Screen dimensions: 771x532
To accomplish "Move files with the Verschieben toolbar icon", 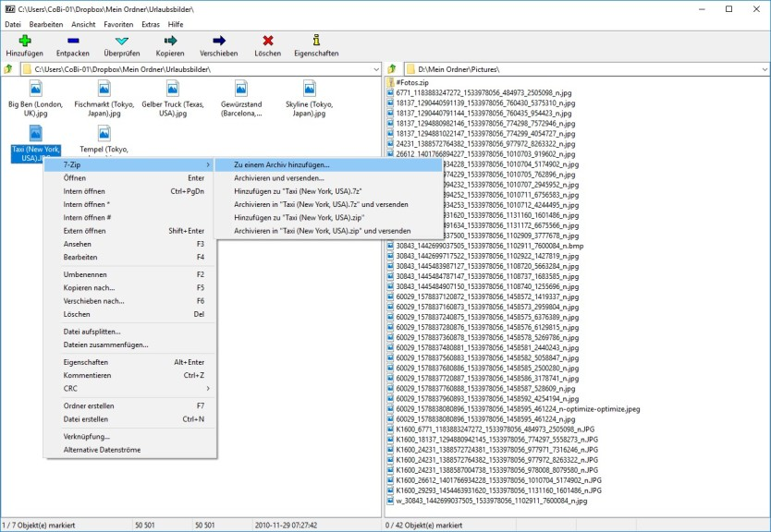I will pos(219,42).
